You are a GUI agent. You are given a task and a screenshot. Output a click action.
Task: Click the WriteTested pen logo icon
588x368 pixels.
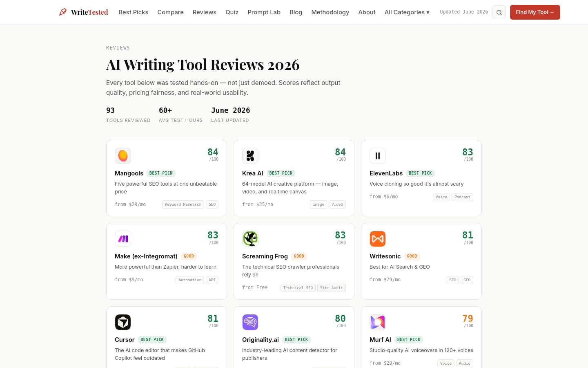63,12
